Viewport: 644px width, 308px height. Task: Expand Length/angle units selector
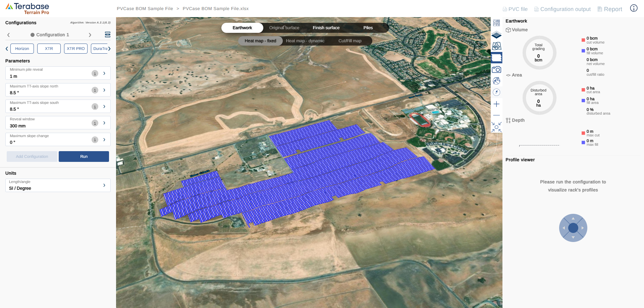point(104,185)
